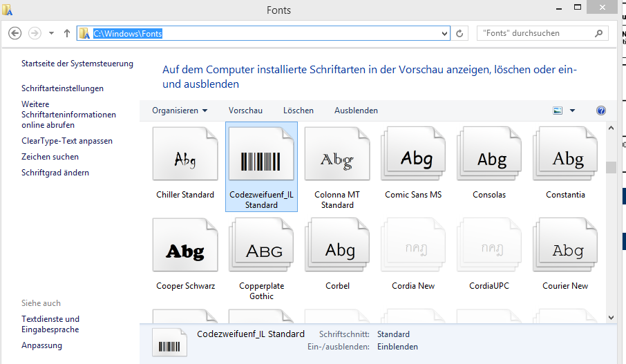Open Startseite der Systemsteuerung link
This screenshot has height=364, width=626.
coord(77,64)
